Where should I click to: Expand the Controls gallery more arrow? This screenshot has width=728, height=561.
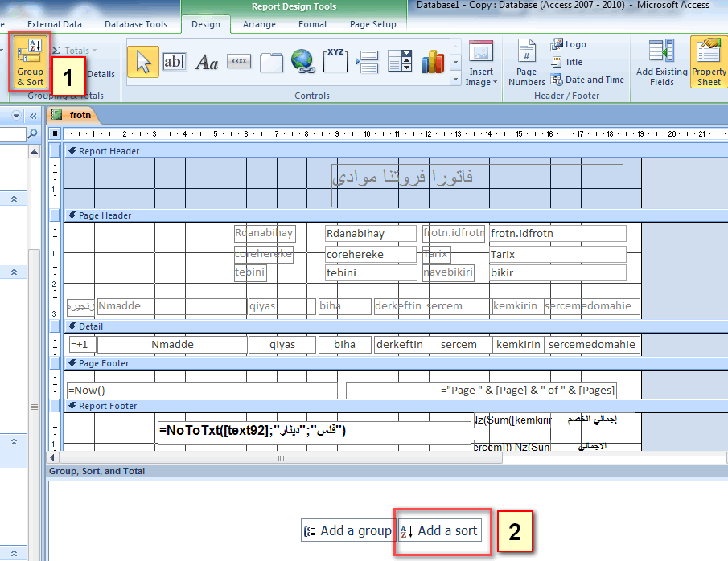click(456, 79)
